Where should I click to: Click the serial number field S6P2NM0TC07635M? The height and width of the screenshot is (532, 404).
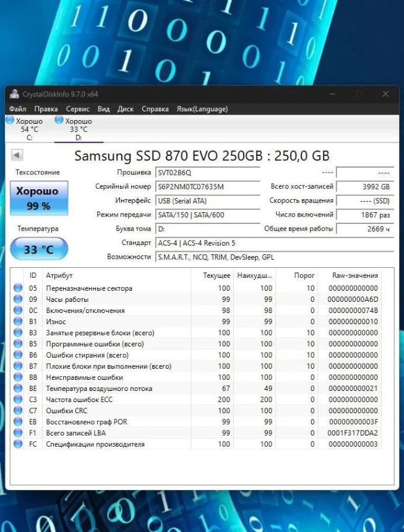208,187
